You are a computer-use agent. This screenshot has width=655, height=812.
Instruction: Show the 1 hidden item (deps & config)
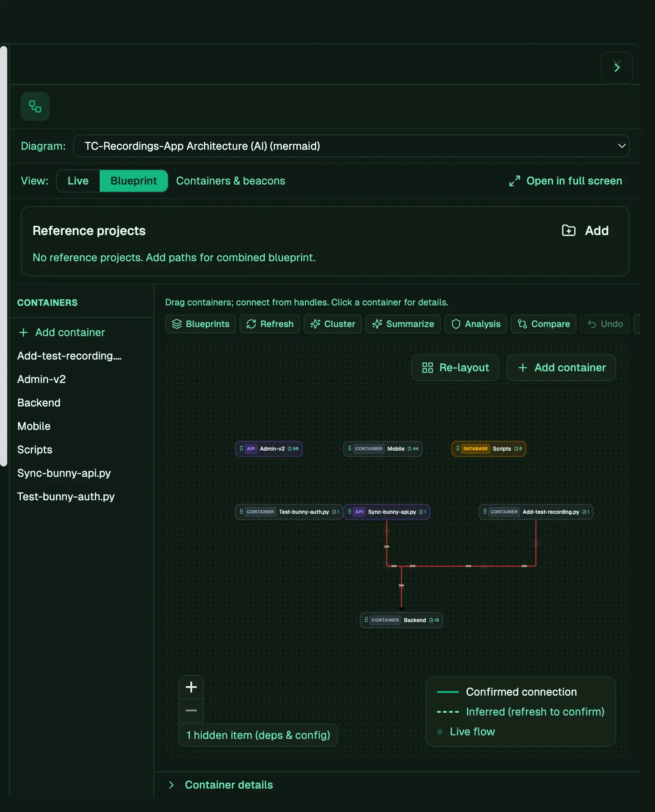258,735
